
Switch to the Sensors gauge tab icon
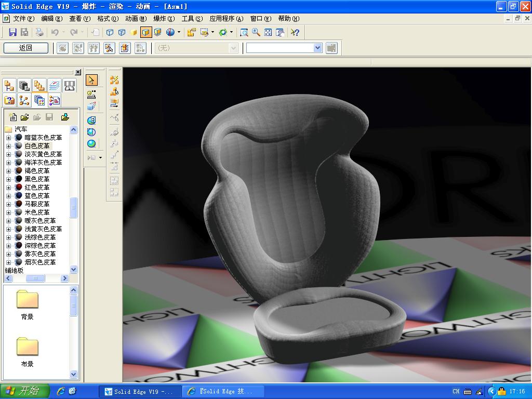[x=69, y=85]
